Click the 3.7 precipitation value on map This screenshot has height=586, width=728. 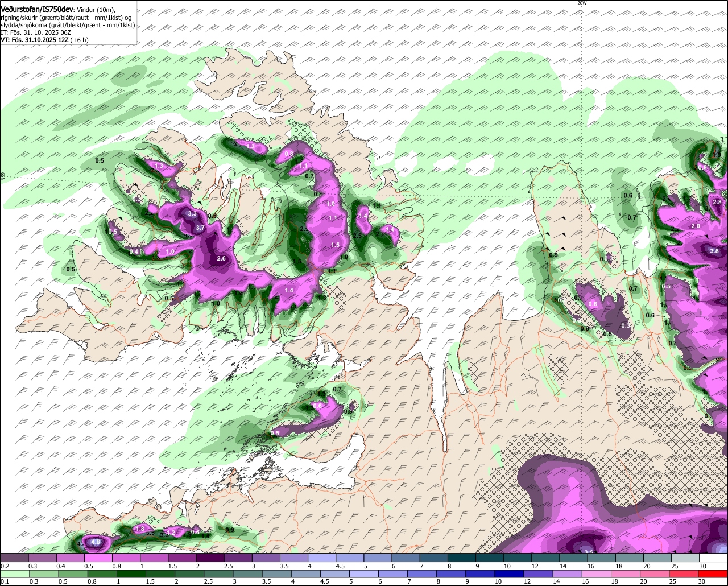(200, 228)
